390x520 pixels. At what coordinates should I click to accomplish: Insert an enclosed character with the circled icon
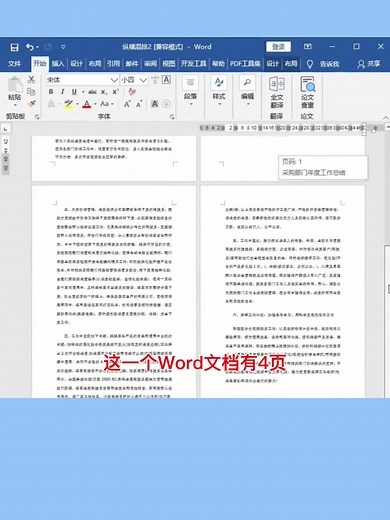coord(166,104)
